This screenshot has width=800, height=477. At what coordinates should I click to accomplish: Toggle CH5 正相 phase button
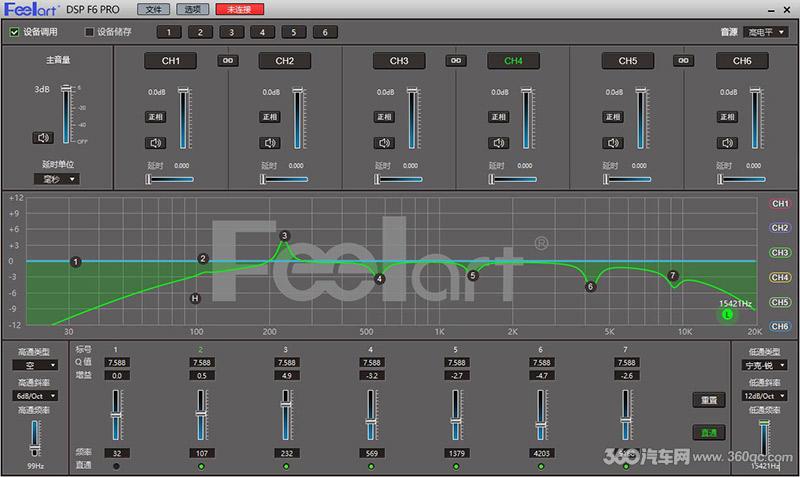[x=613, y=117]
